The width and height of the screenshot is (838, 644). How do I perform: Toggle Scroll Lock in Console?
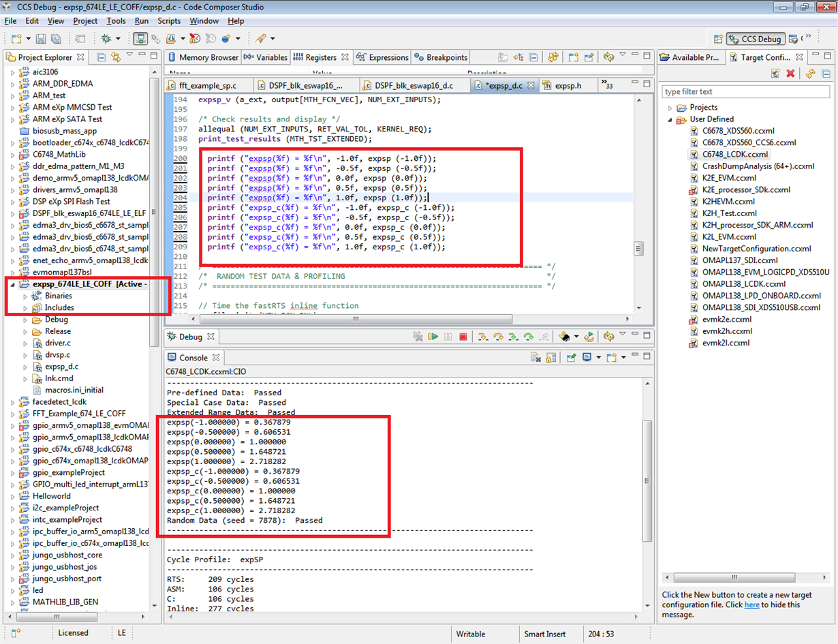(x=550, y=357)
